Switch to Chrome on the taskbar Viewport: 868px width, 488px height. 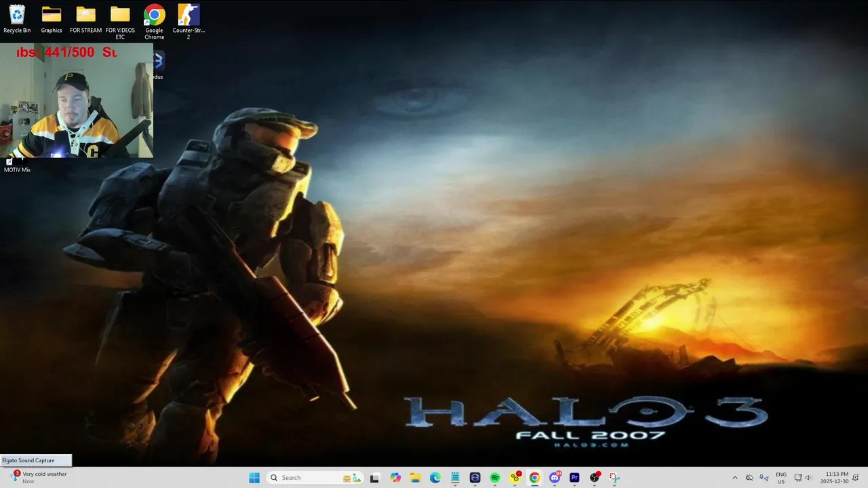pyautogui.click(x=534, y=478)
